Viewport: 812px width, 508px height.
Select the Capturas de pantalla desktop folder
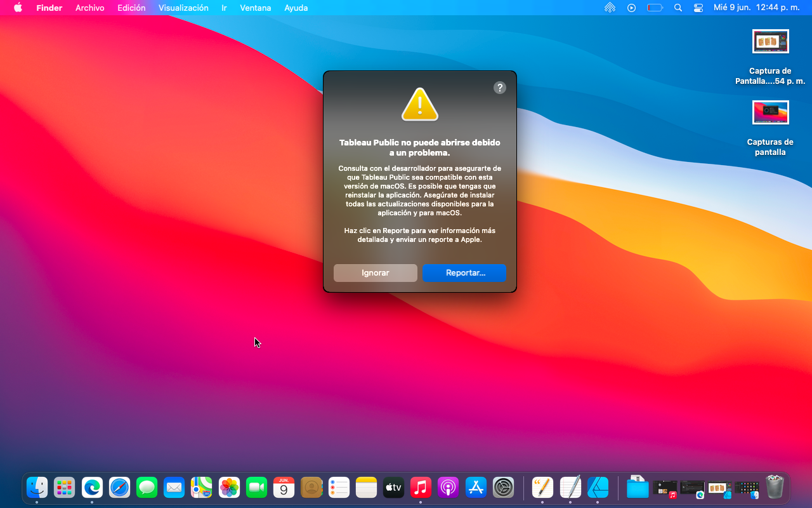770,128
